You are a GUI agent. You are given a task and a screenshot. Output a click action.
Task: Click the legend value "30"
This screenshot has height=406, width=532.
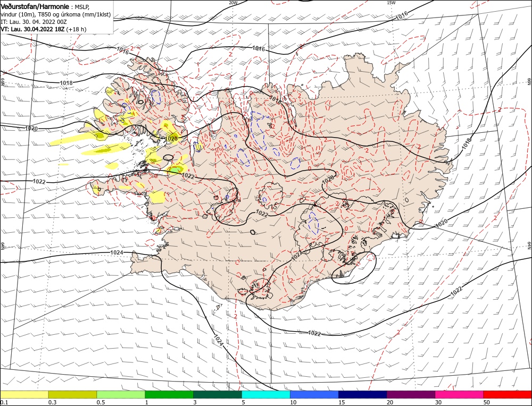439,402
